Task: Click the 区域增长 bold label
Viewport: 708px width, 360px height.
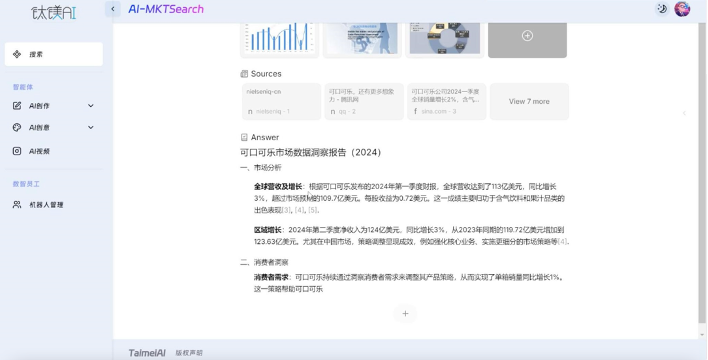Action: pyautogui.click(x=268, y=230)
